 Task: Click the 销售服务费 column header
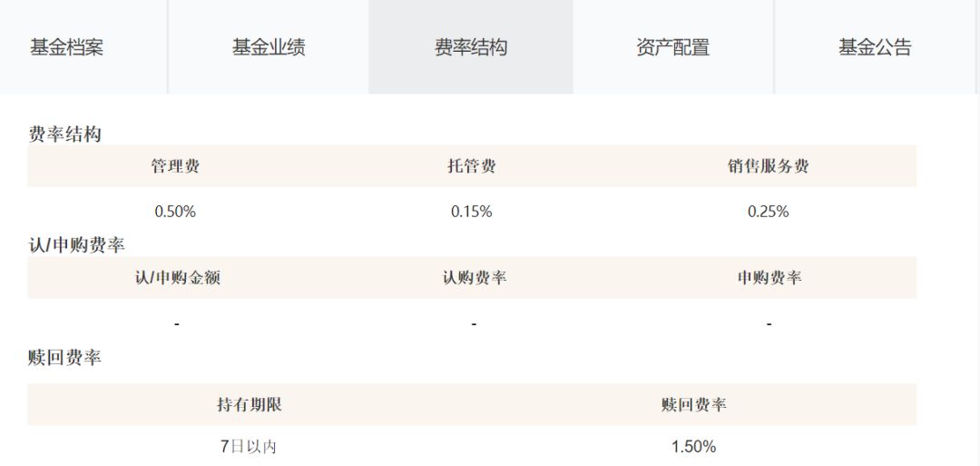768,166
